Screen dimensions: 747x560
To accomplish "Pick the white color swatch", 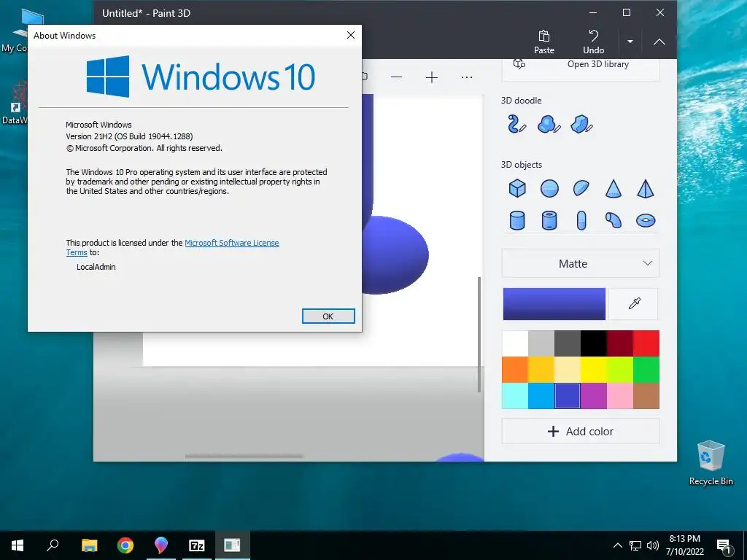I will click(515, 343).
